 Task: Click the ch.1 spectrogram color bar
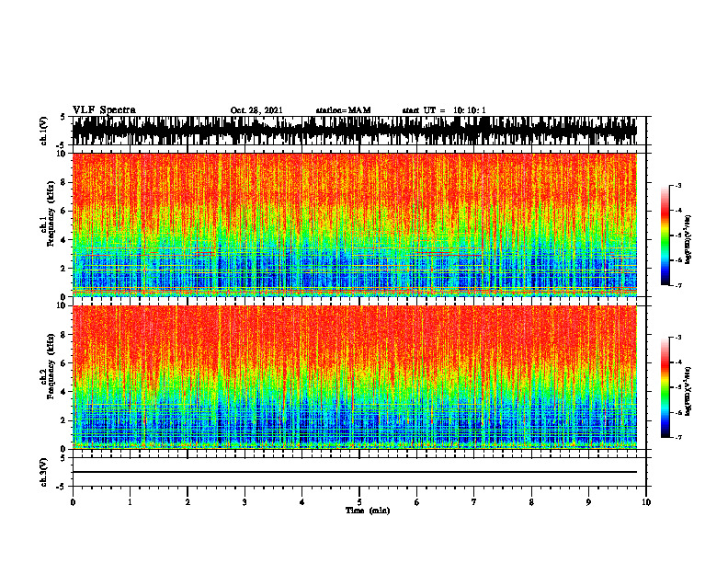coord(665,236)
